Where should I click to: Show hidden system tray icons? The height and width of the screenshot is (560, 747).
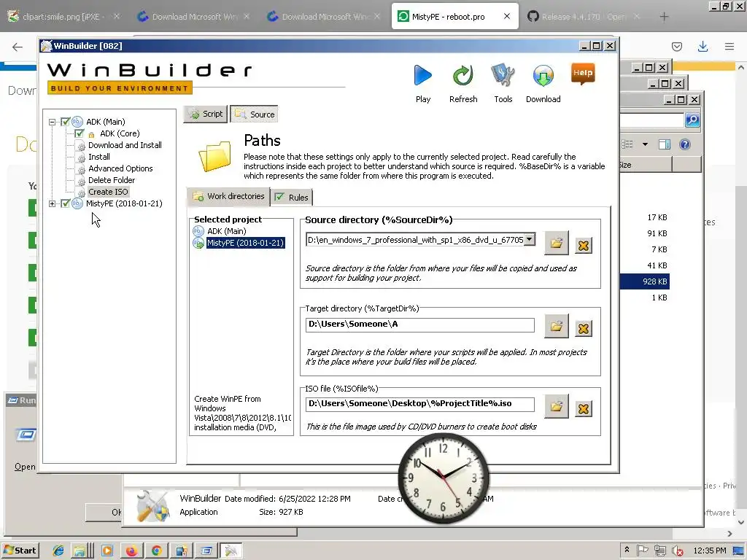tap(627, 550)
